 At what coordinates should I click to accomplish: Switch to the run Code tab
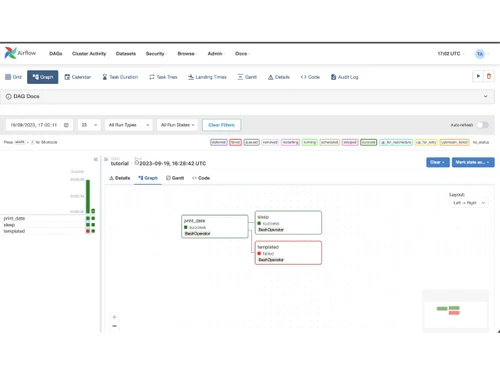coord(201,178)
